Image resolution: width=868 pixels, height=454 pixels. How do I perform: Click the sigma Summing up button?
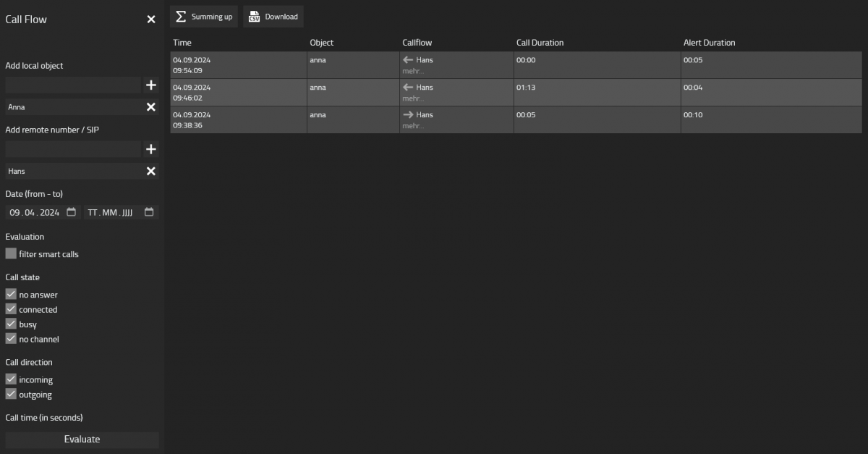204,17
